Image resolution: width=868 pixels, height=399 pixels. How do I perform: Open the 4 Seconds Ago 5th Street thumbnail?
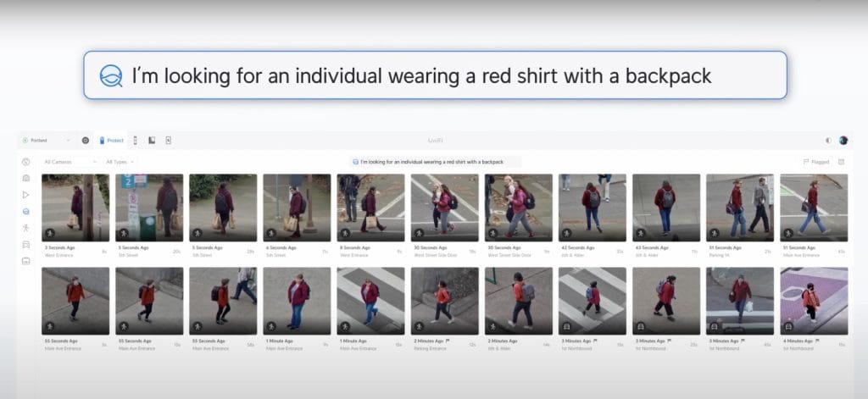(297, 208)
